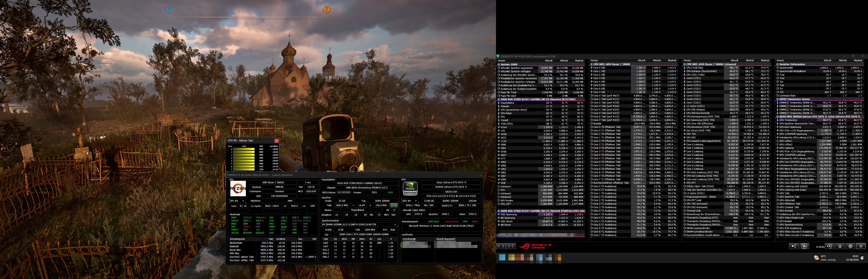Open sensor settings via the gear icon
868x279 pixels.
[851, 246]
